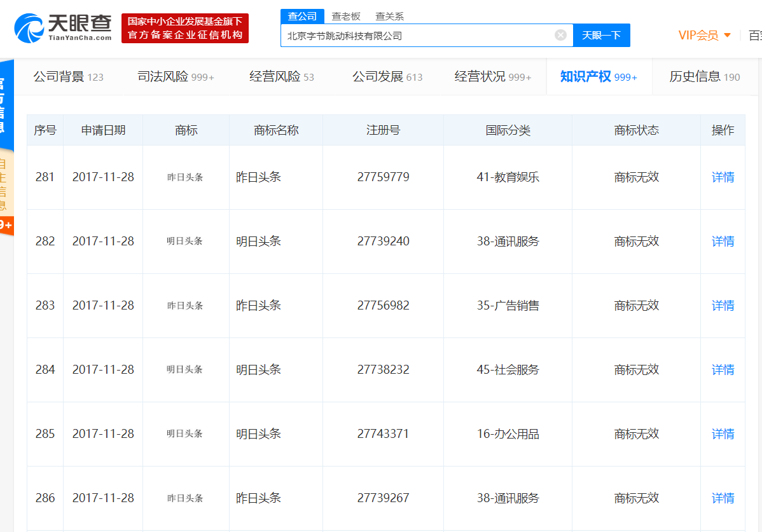Open the 公司发展 tab
Image resolution: width=762 pixels, height=532 pixels.
tap(387, 77)
